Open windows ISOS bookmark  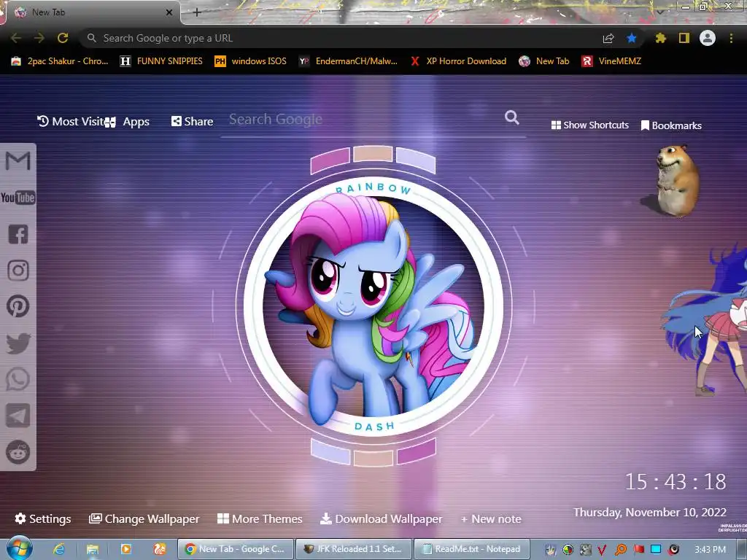click(251, 61)
